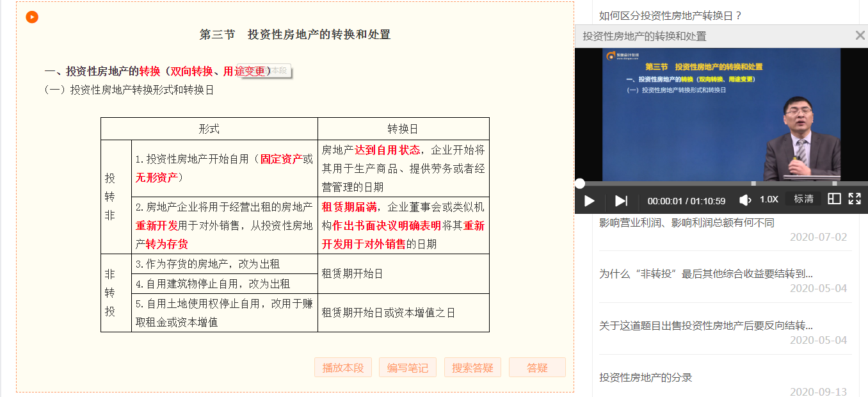Click the 搜索答疑 button
Viewport: 868px width, 397px height.
click(472, 367)
